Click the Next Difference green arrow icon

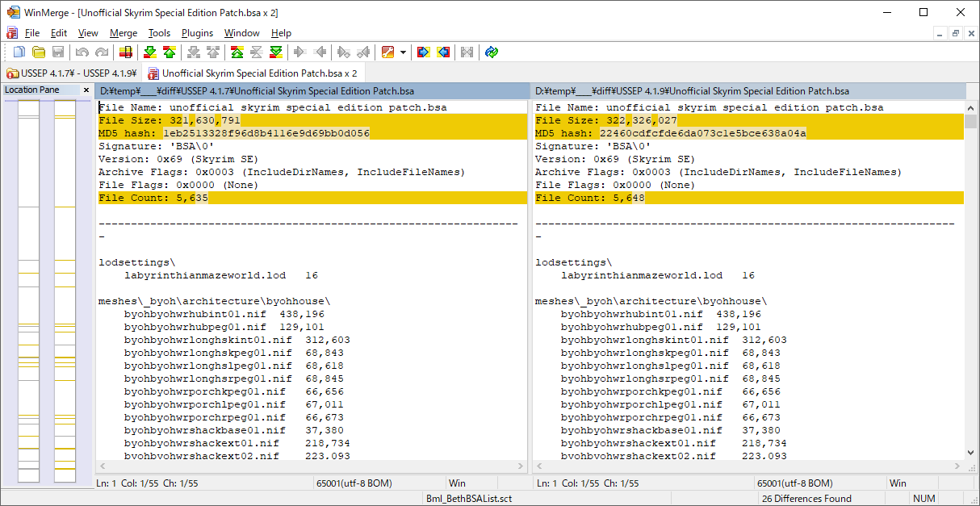149,52
